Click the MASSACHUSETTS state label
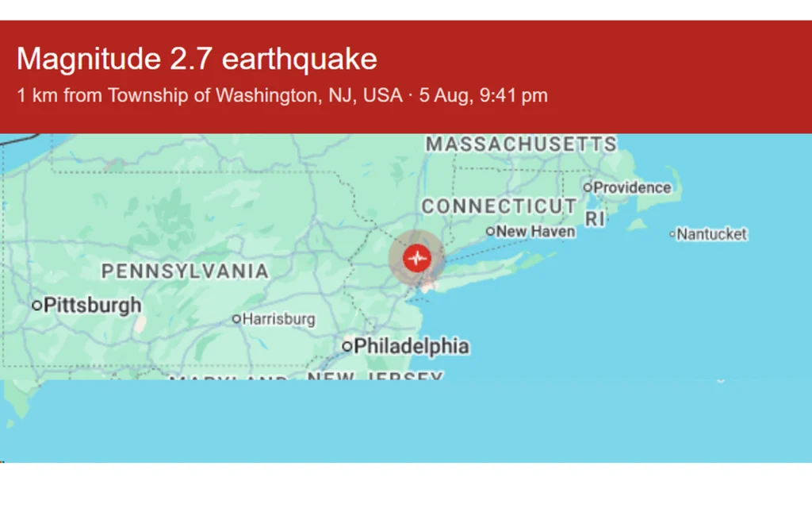Viewport: 812px width, 508px height. (x=522, y=144)
